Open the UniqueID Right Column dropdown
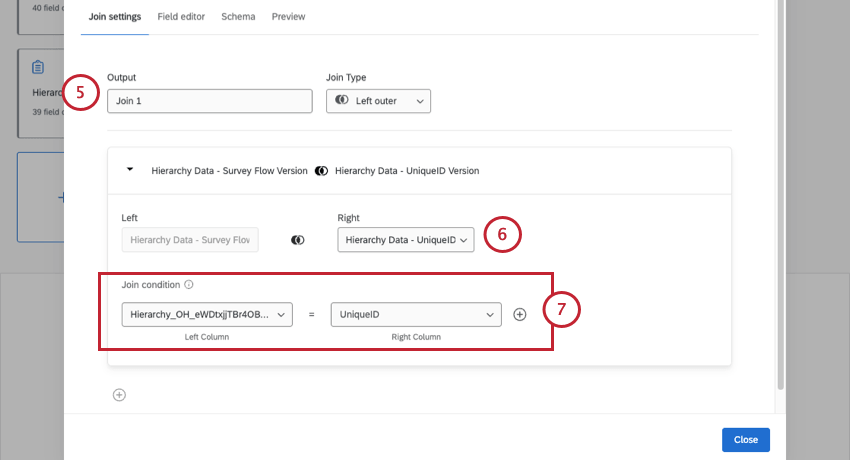Viewport: 850px width, 460px height. (415, 314)
